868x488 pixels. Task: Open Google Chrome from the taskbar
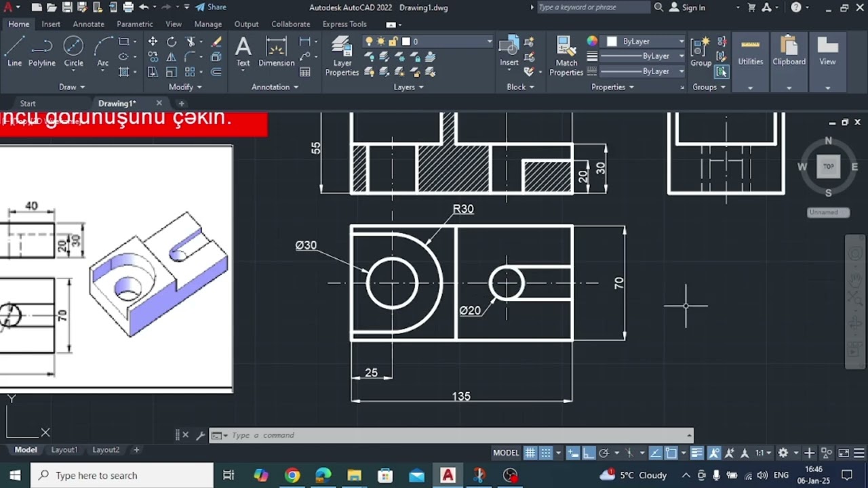point(292,475)
